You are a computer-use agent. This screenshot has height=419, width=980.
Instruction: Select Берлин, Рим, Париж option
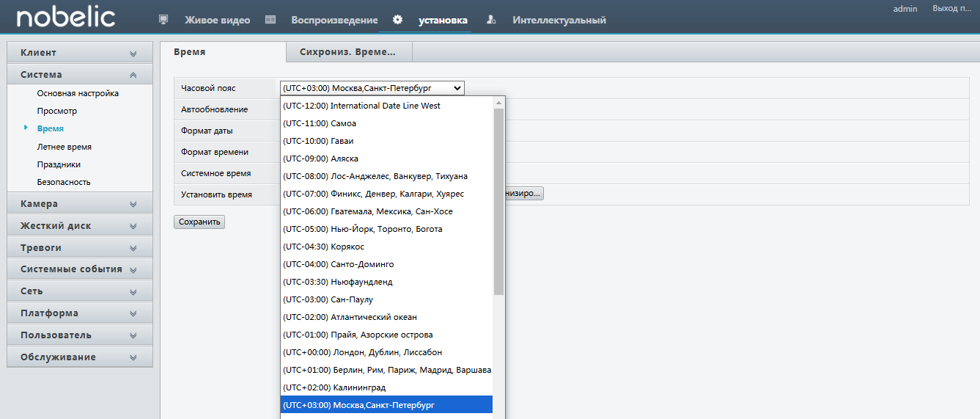tap(386, 370)
